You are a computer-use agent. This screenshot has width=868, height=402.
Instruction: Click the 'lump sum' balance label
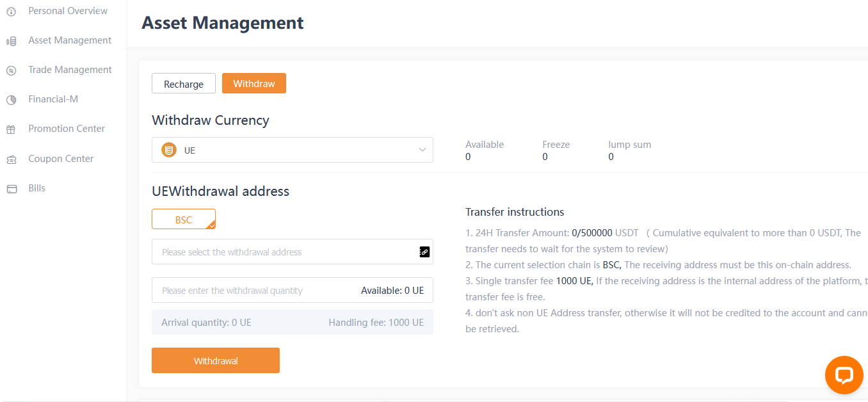(629, 145)
